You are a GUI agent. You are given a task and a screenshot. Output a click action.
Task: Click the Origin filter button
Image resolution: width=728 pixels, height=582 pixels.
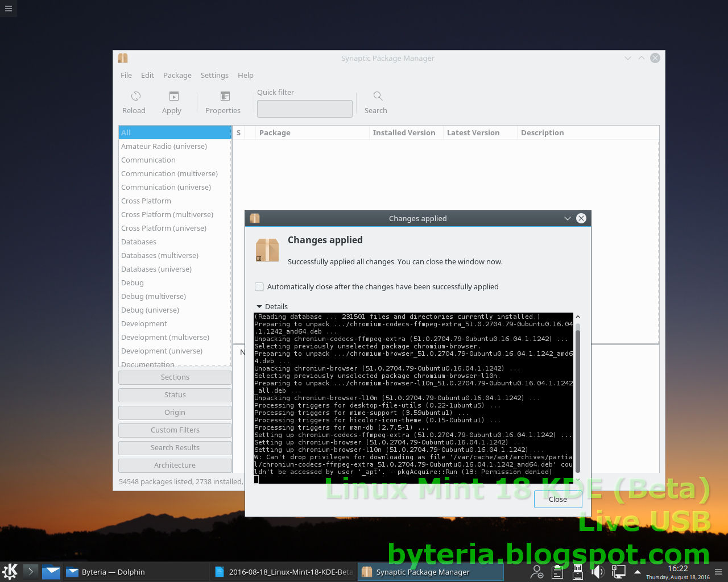point(175,413)
